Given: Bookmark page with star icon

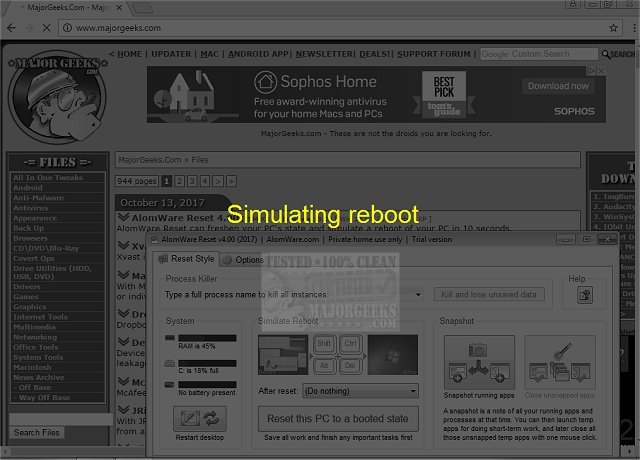Looking at the screenshot, I should tap(613, 28).
